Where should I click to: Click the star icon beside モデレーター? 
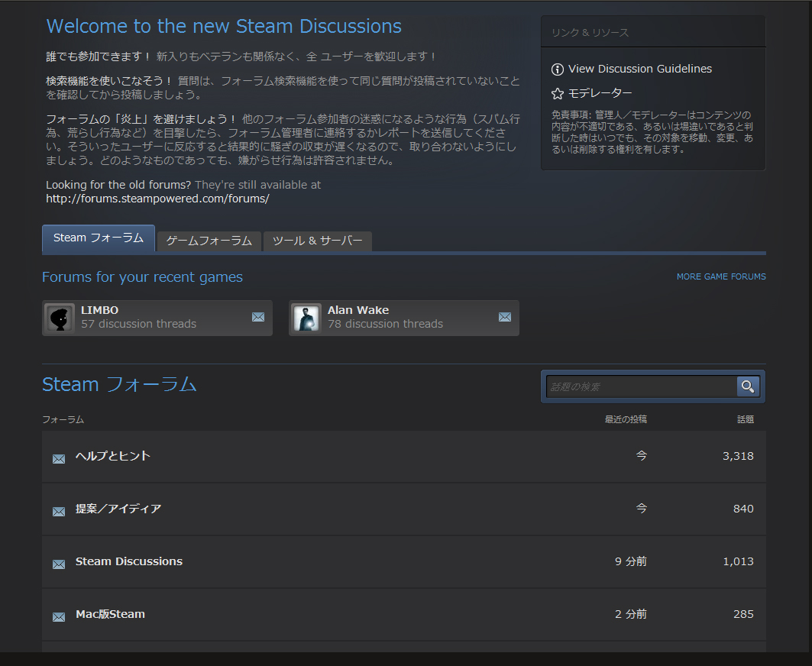coord(557,94)
